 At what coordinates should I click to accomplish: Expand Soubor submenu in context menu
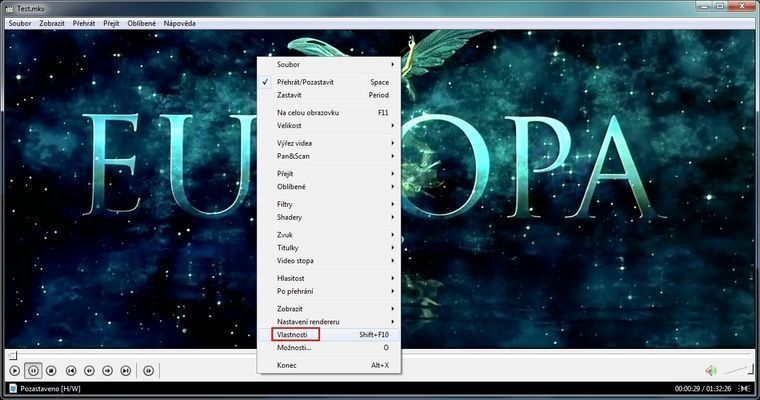[x=329, y=64]
